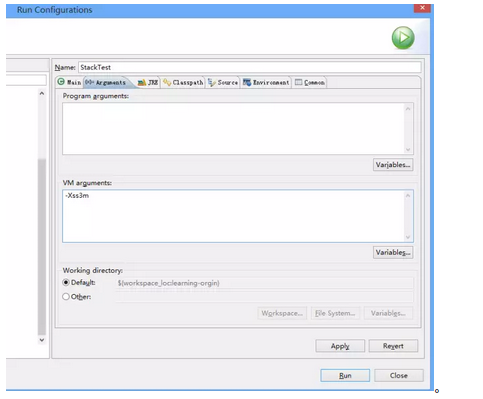The image size is (483, 399).
Task: Click the left tree scrollbar thumb
Action: pyautogui.click(x=42, y=247)
